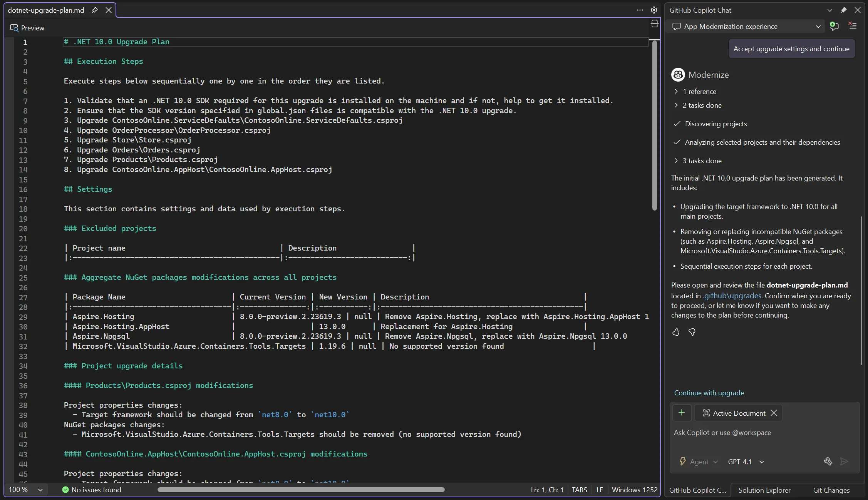Image resolution: width=868 pixels, height=500 pixels.
Task: Click the thumbs down feedback icon
Action: (x=692, y=332)
